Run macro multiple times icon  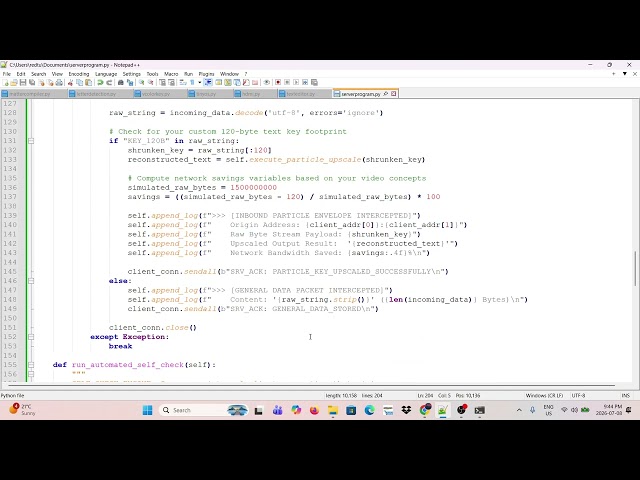click(305, 82)
